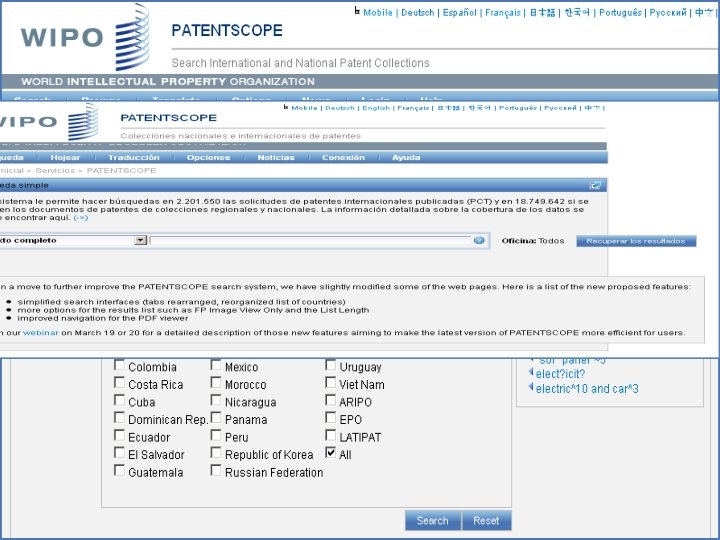The width and height of the screenshot is (720, 540).
Task: Open the Hojear menu
Action: click(65, 158)
